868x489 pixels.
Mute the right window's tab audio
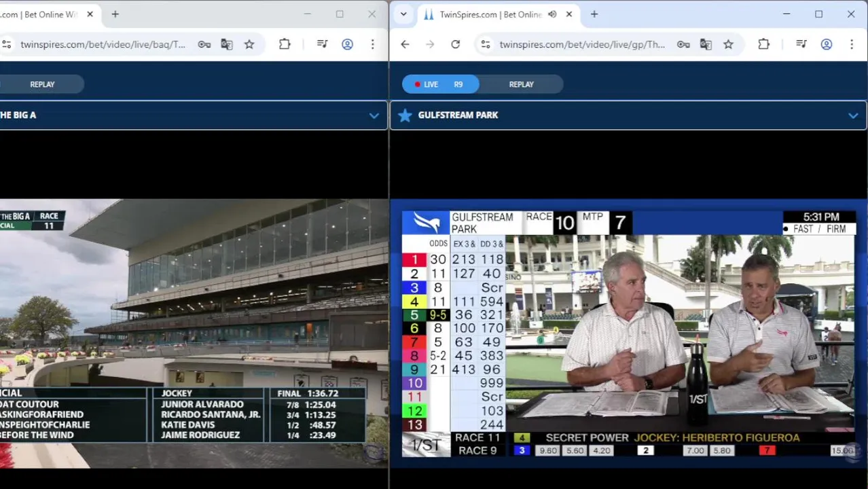552,14
